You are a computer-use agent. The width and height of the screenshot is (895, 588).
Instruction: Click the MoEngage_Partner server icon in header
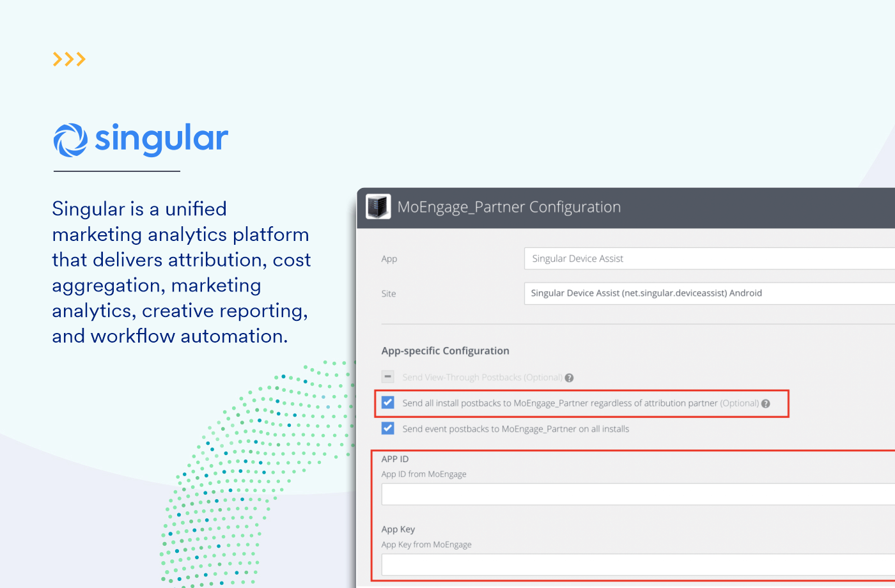pyautogui.click(x=378, y=207)
